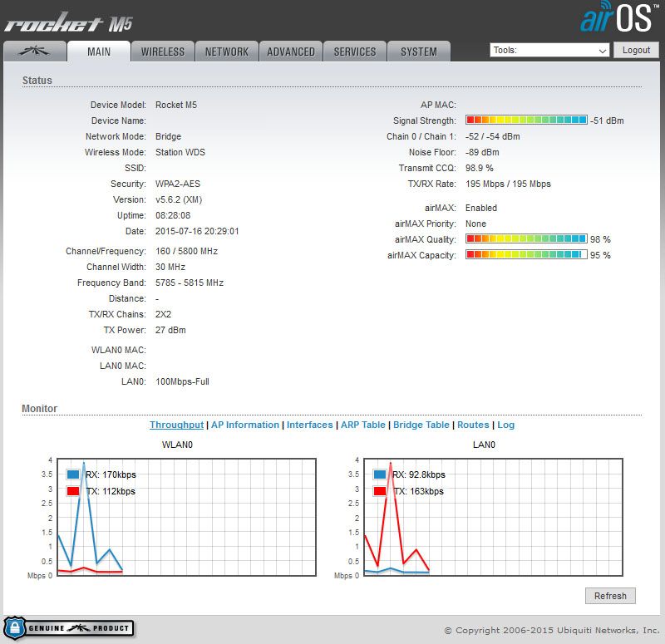Click red TX legend swatch in LAN0 graph
Screen dimensions: 665x644
381,491
